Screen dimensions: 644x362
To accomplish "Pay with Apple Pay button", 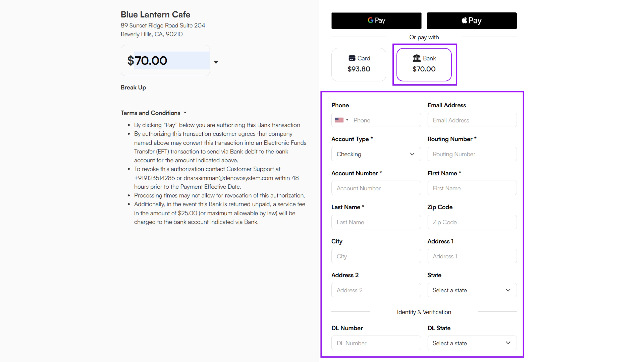I will (x=471, y=20).
